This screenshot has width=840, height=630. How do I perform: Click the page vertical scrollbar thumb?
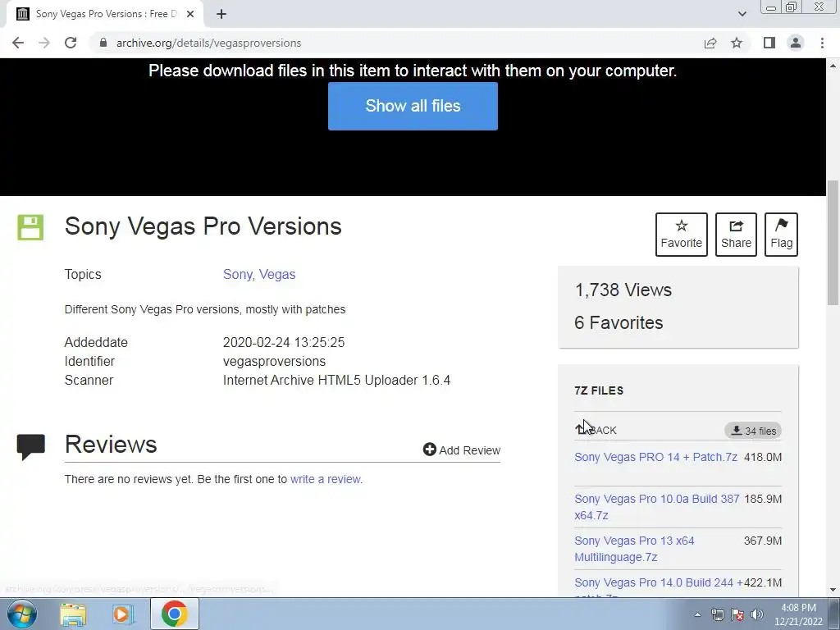pos(833,243)
